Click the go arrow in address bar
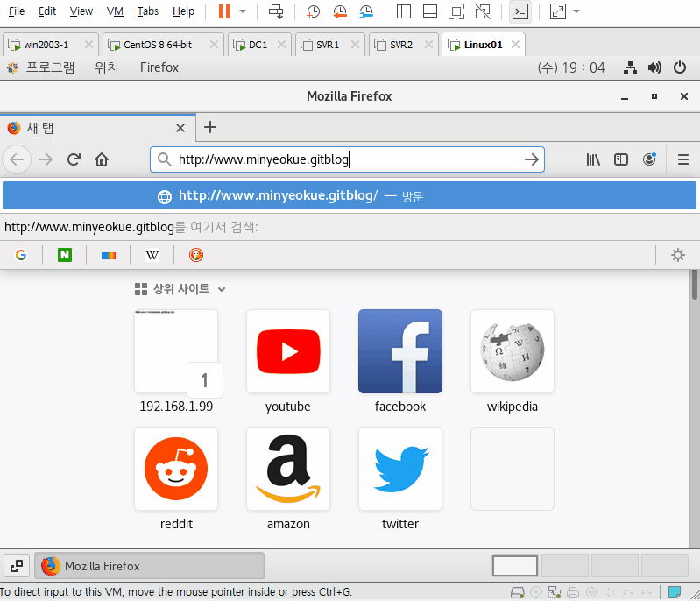The image size is (700, 601). coord(531,159)
